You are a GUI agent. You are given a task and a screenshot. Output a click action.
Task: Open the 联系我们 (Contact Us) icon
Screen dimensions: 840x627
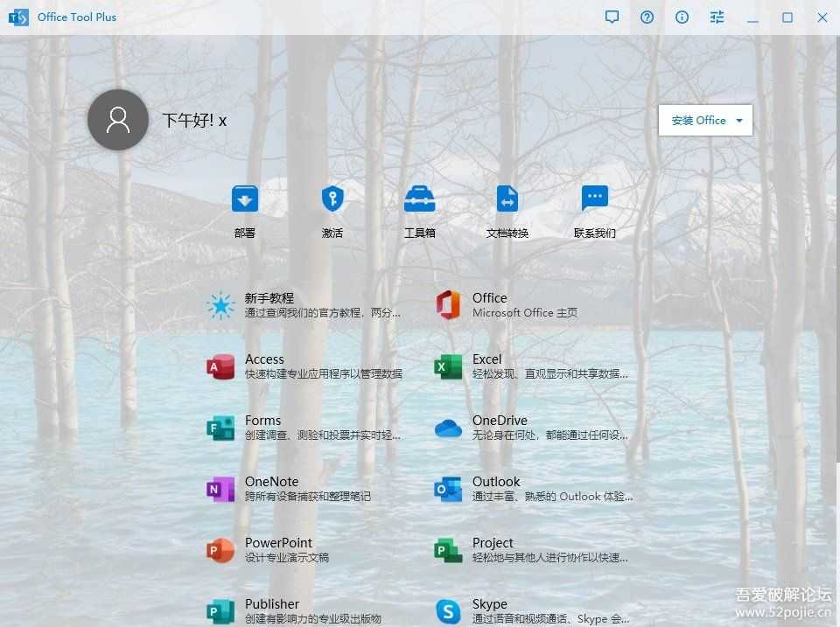pyautogui.click(x=594, y=208)
